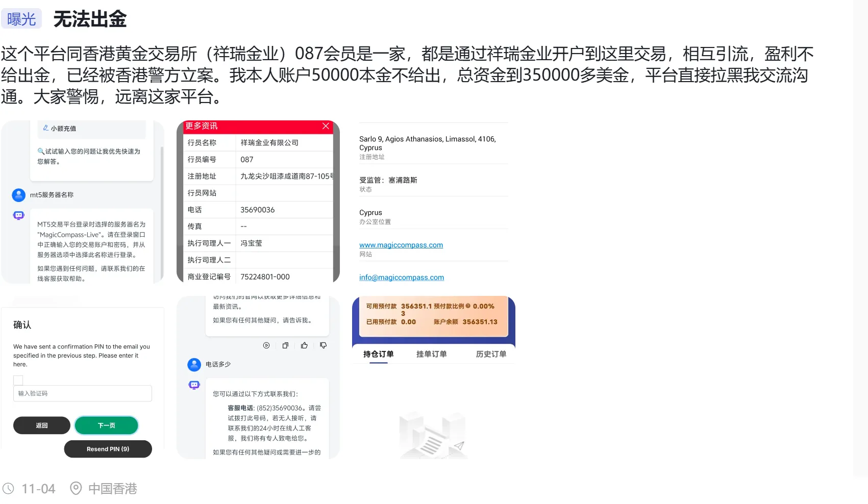Click the table phone number 35690036
868x504 pixels.
click(x=258, y=210)
